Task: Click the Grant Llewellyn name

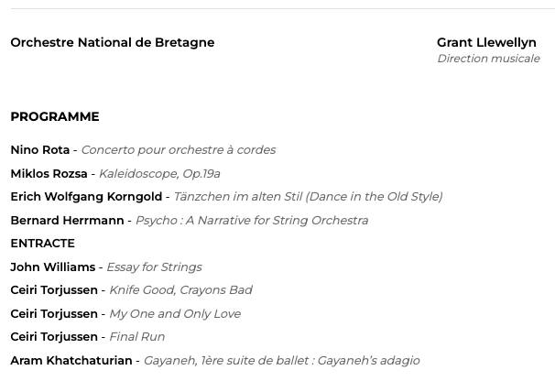Action: click(486, 42)
